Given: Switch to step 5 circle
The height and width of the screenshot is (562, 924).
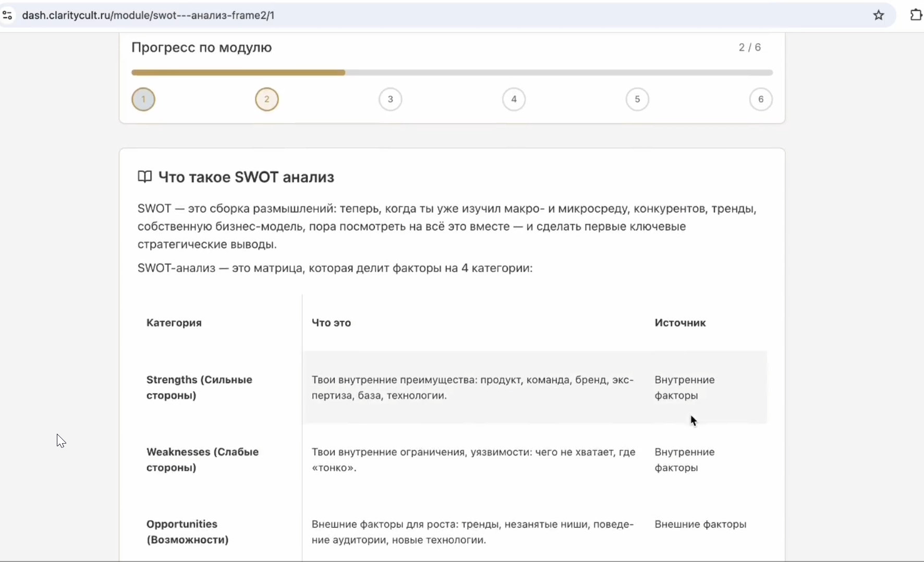Looking at the screenshot, I should [637, 100].
